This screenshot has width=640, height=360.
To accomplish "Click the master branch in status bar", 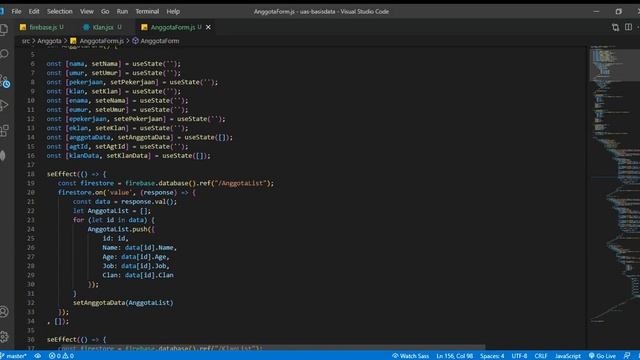I will [x=14, y=356].
